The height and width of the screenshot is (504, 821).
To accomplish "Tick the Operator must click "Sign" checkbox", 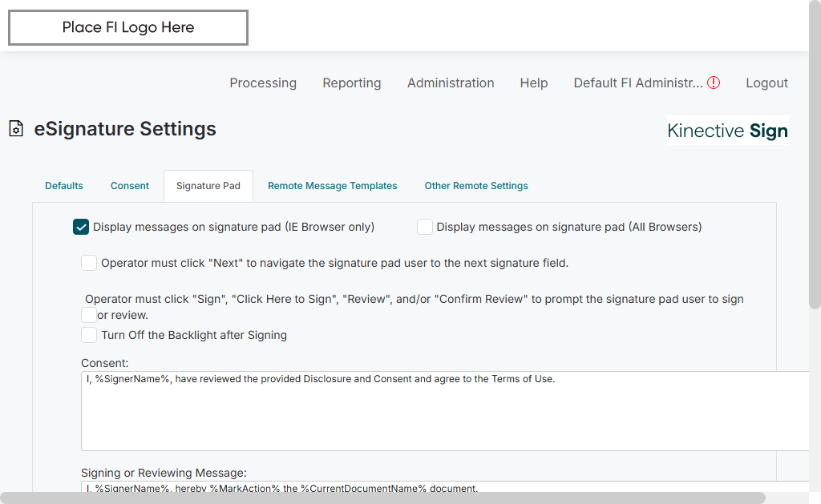I will tap(89, 315).
